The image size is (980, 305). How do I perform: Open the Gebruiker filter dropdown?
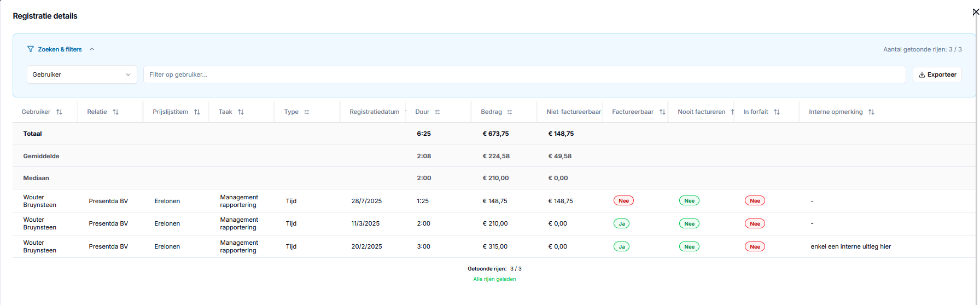coord(82,74)
